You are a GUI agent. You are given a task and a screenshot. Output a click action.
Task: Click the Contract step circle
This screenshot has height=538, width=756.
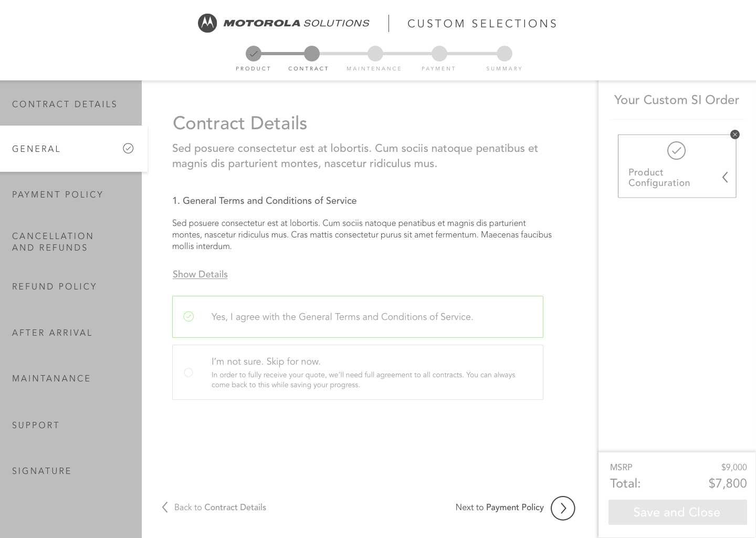point(312,54)
